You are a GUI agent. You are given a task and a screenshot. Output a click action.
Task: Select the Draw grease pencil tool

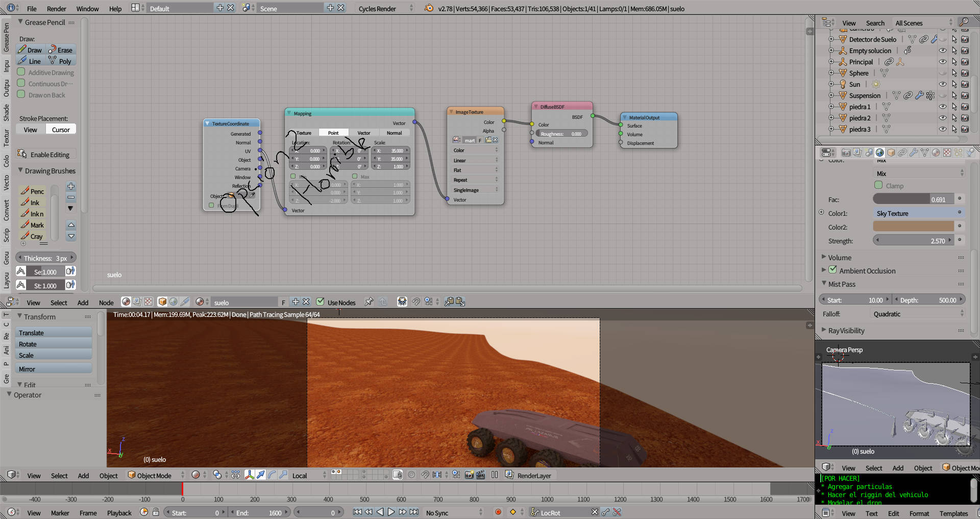tap(31, 50)
